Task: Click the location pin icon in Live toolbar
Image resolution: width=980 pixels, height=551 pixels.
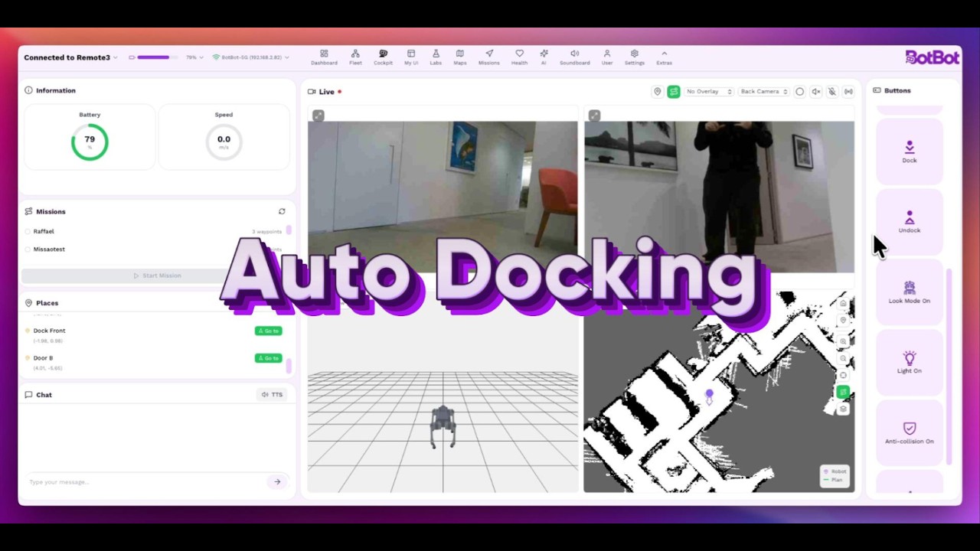Action: pos(657,92)
